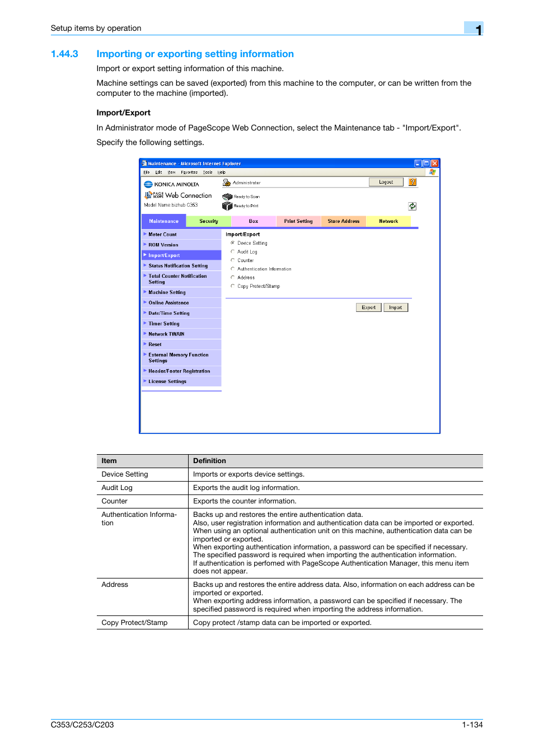Viewport: 534px width, 756px height.
Task: Maximize the Internet Explorer window
Action: tap(426, 164)
